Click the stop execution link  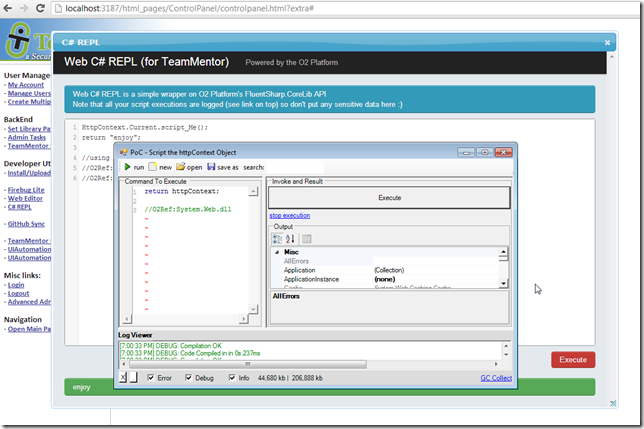point(290,216)
